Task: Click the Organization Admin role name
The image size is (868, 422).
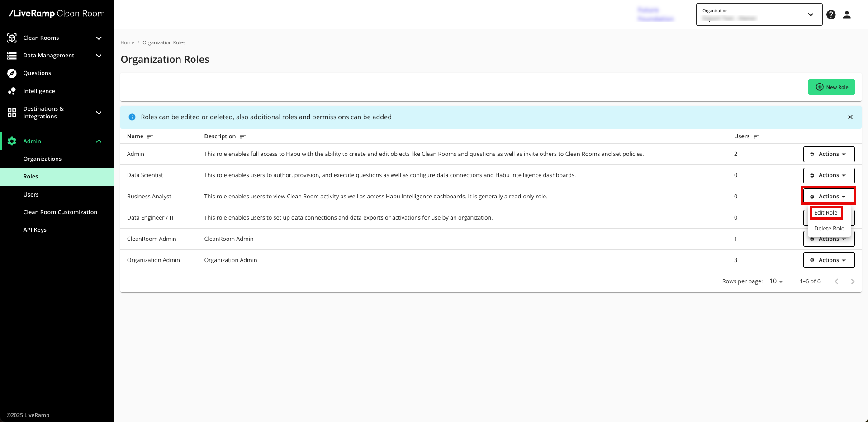Action: 153,260
